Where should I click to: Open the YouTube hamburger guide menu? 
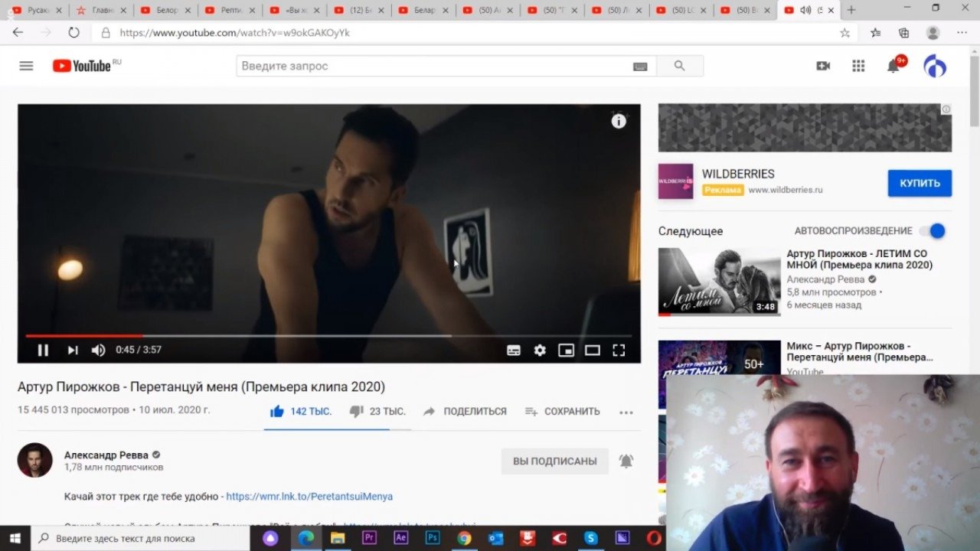coord(26,66)
